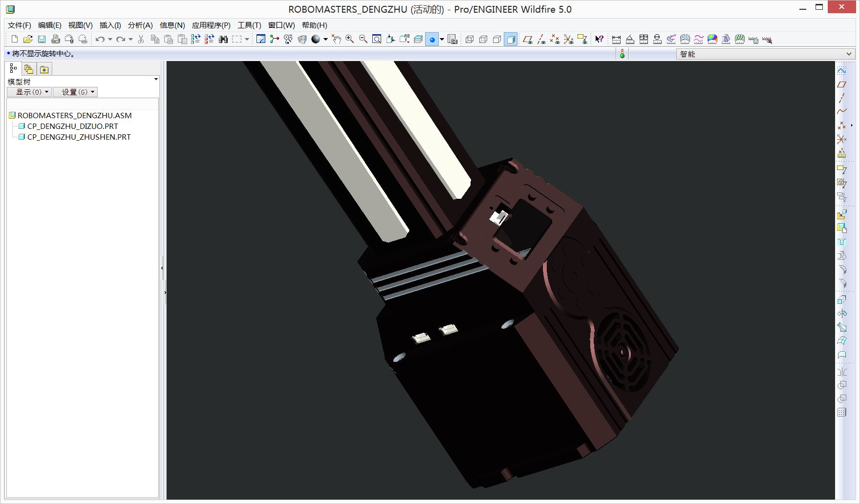Screen dimensions: 860x504
Task: Collapse navigator panel using sash arrow
Action: tap(162, 268)
